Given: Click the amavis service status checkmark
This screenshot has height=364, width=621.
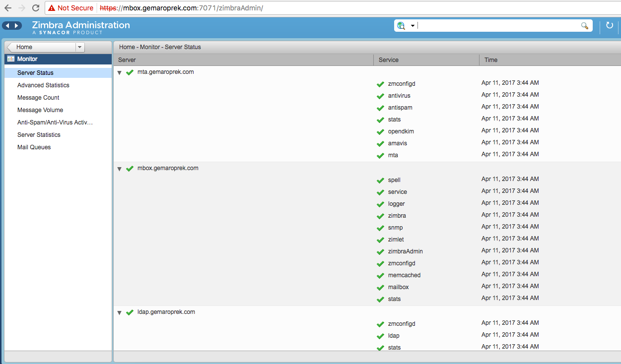Looking at the screenshot, I should pyautogui.click(x=380, y=144).
